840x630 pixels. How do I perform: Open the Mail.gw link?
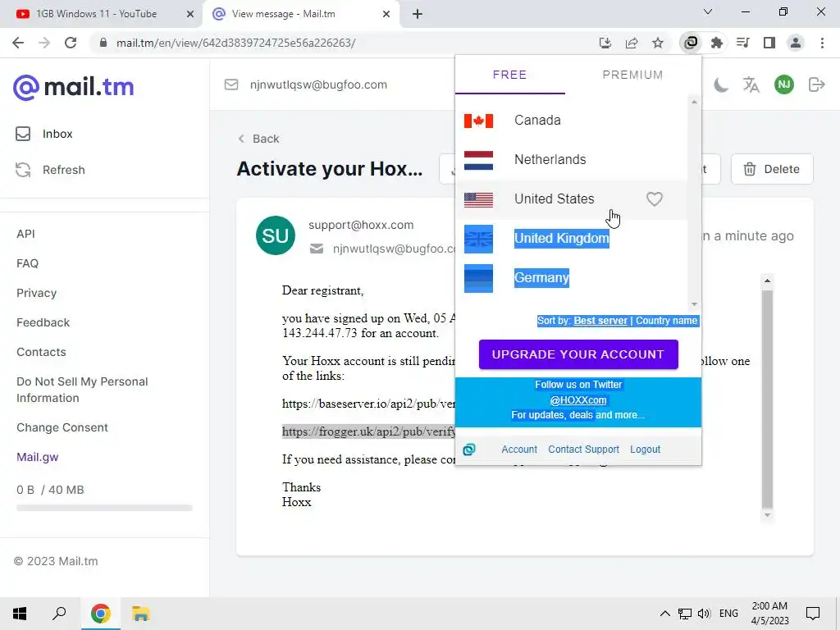coord(38,457)
